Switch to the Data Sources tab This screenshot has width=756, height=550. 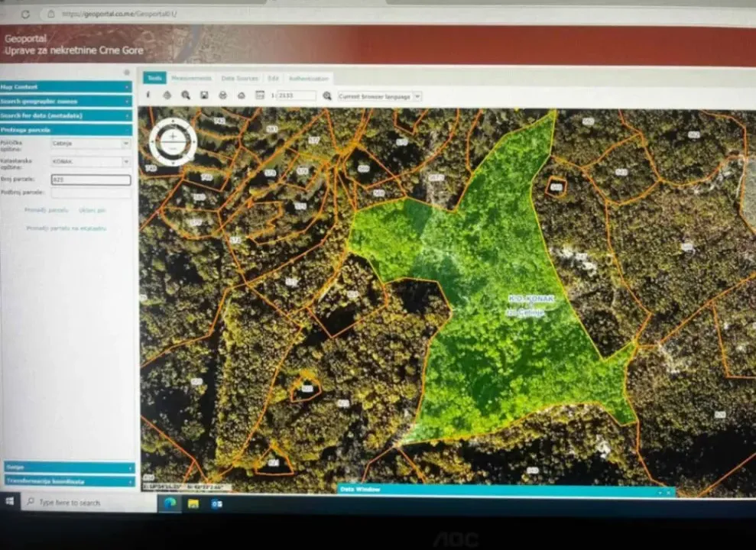pyautogui.click(x=239, y=78)
